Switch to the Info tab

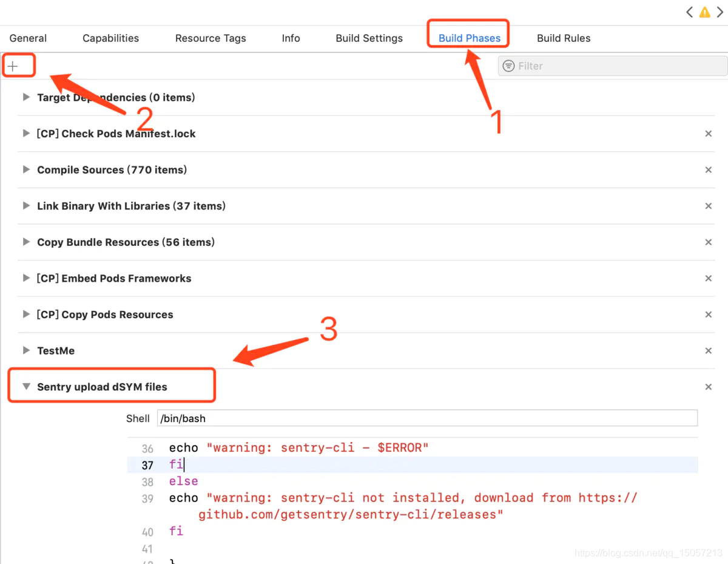(291, 38)
